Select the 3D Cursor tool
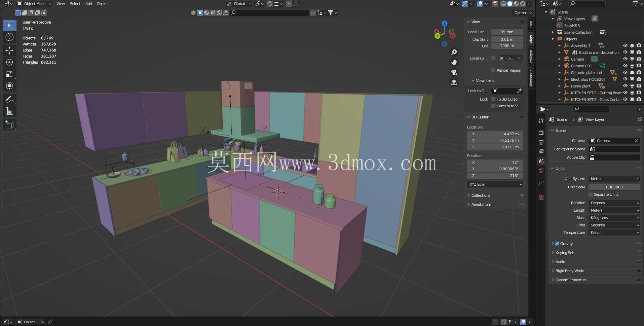Viewport: 644px width, 326px height. (9, 37)
